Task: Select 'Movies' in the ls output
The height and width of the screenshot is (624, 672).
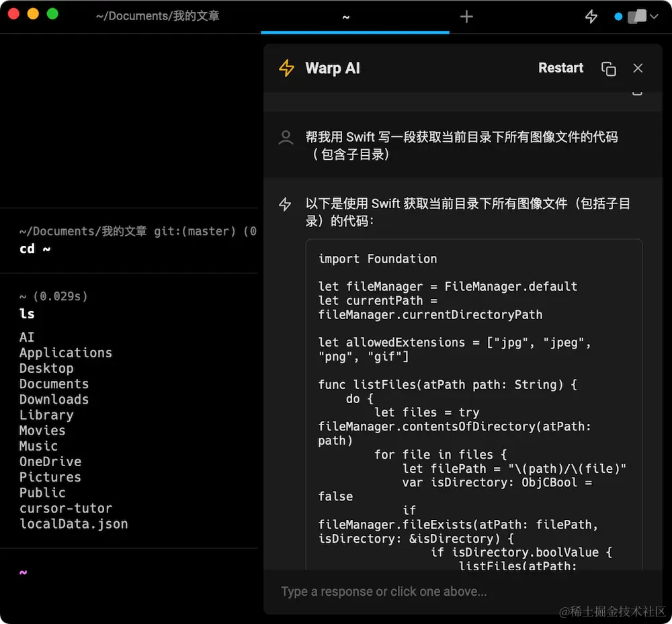Action: coord(42,431)
